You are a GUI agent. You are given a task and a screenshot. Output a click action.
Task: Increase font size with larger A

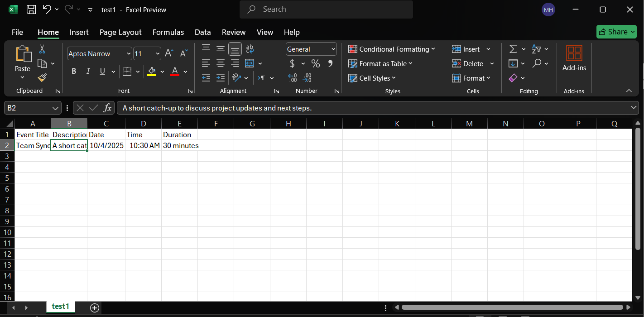[x=169, y=53]
